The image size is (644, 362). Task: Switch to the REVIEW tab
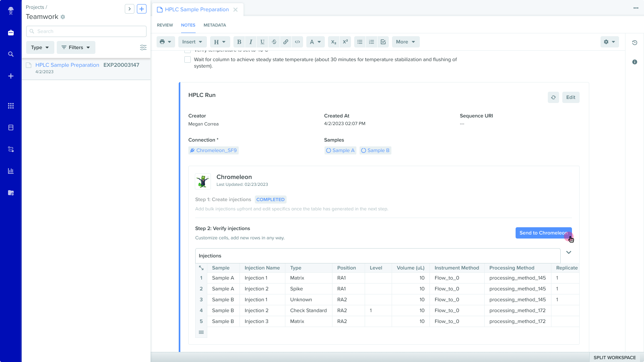pyautogui.click(x=165, y=25)
